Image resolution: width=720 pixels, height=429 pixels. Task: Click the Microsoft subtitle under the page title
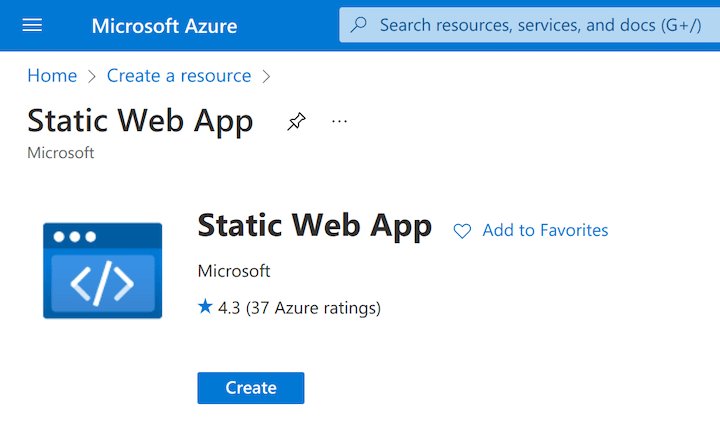point(61,153)
